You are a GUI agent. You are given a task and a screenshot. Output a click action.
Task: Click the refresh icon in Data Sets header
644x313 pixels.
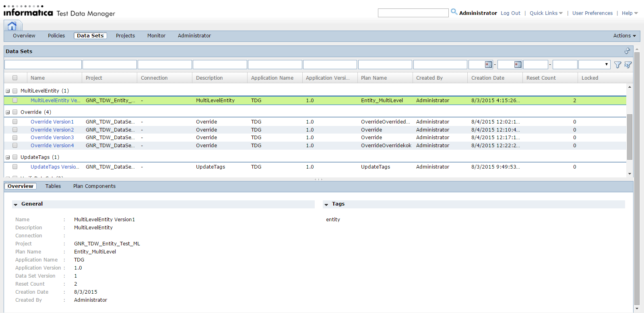pos(627,51)
